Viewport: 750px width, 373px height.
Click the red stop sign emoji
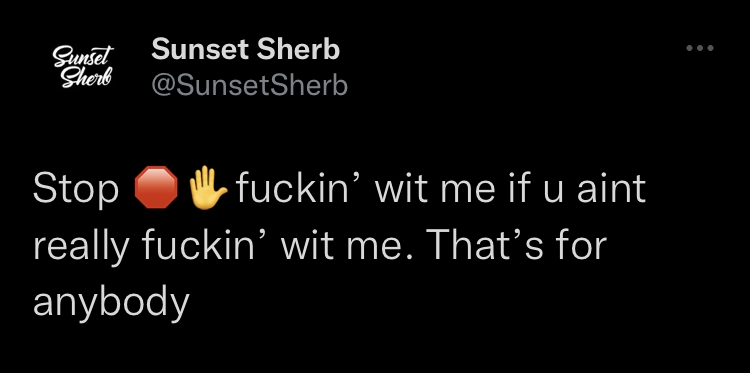coord(156,187)
